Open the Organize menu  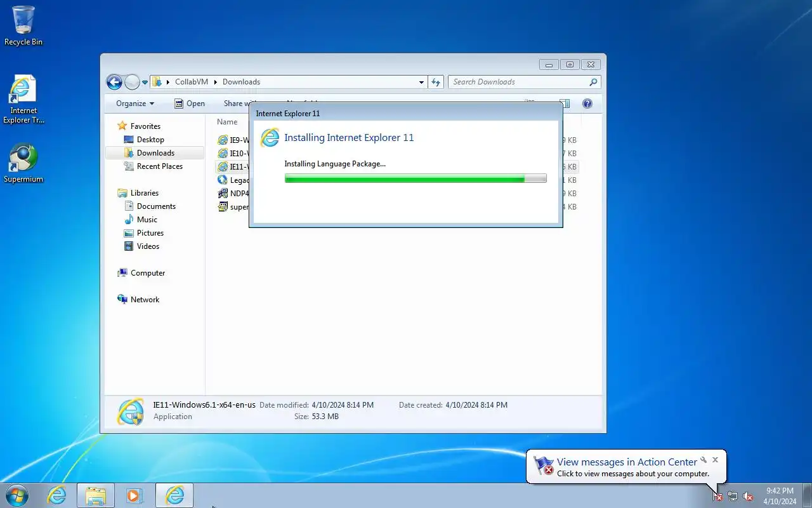coord(134,104)
